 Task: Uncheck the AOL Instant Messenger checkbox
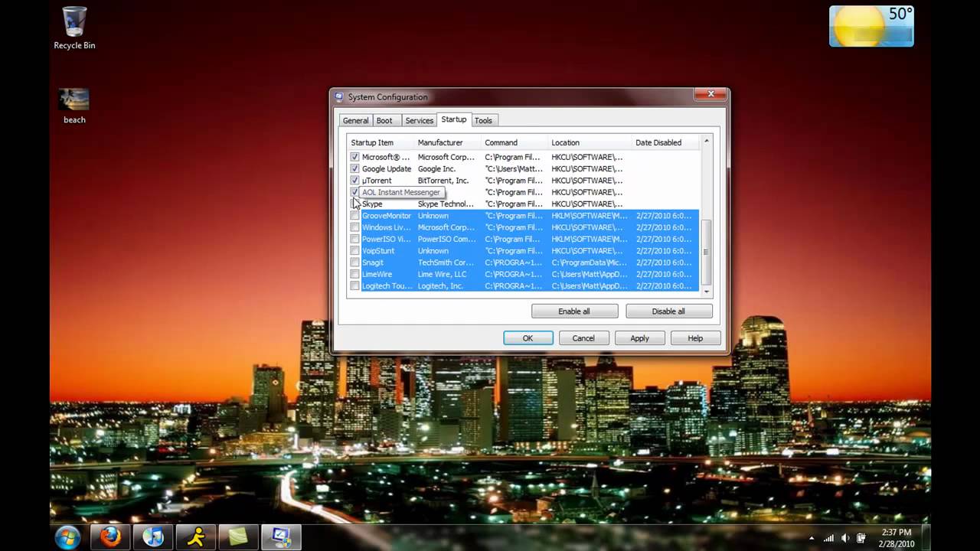point(354,192)
